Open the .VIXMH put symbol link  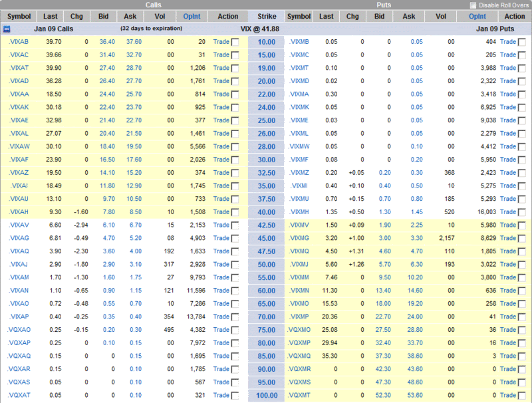[299, 212]
